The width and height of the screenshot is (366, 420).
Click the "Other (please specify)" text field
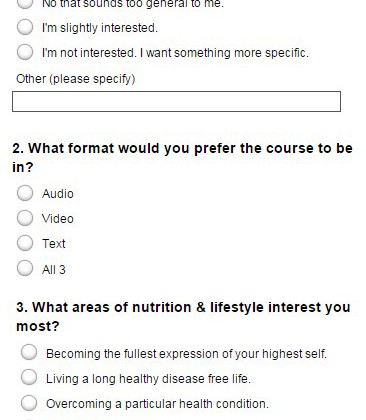pos(176,101)
